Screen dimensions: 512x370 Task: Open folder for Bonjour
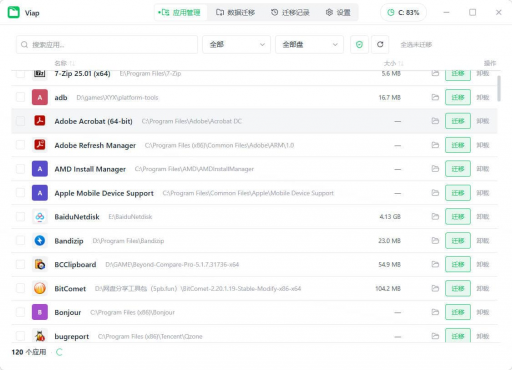(435, 312)
